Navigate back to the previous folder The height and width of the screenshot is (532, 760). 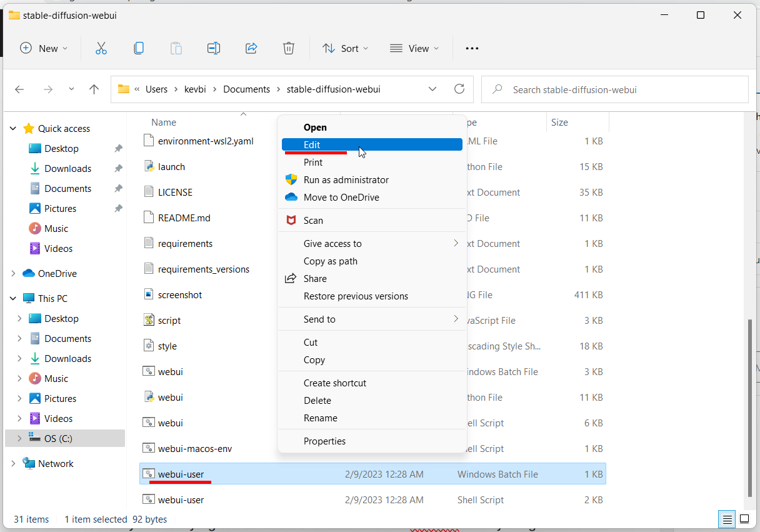(x=19, y=89)
